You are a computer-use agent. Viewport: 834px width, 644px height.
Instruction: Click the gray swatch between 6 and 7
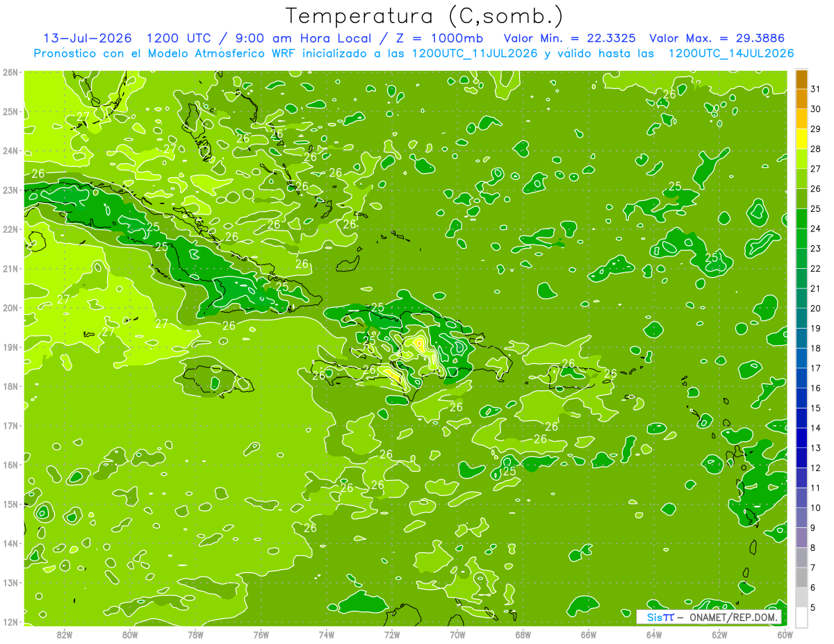[x=801, y=577]
